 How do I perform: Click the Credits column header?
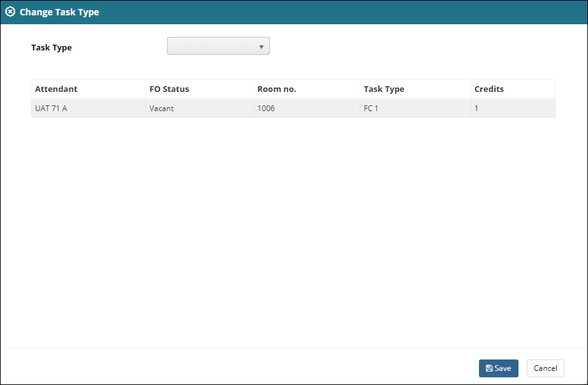[x=489, y=89]
